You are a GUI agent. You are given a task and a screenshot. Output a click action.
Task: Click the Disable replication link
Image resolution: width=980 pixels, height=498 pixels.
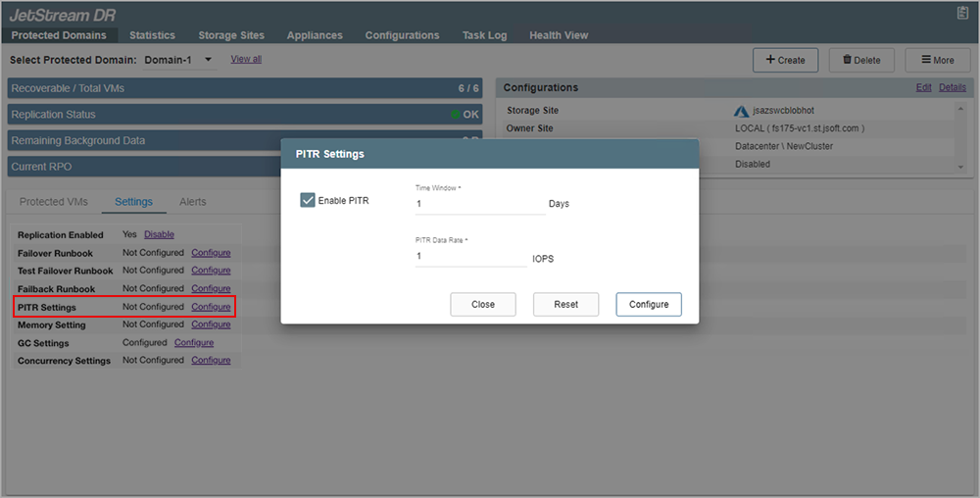159,235
